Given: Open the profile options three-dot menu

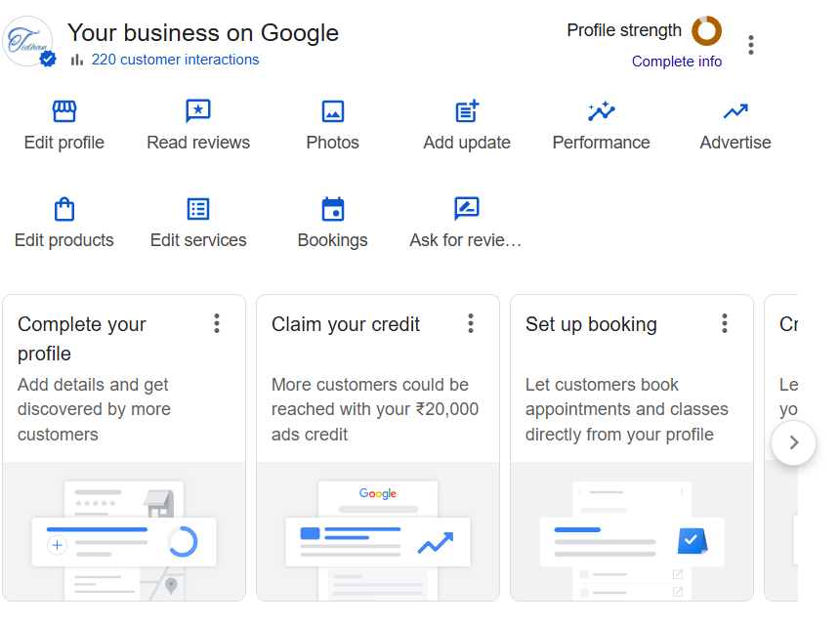Looking at the screenshot, I should [751, 44].
